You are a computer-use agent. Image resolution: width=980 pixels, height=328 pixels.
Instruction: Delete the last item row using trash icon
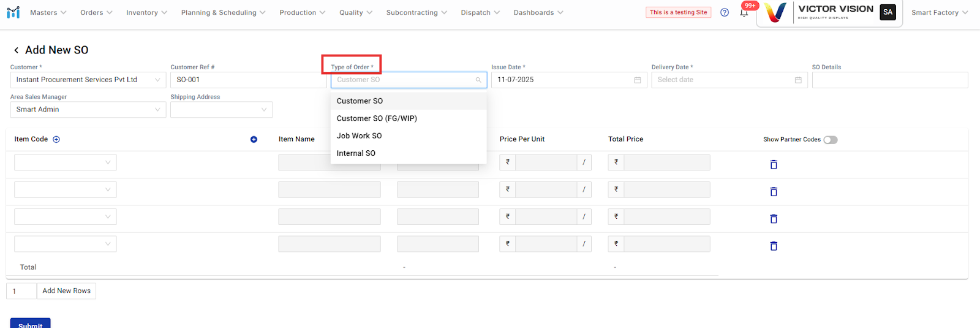pos(774,246)
